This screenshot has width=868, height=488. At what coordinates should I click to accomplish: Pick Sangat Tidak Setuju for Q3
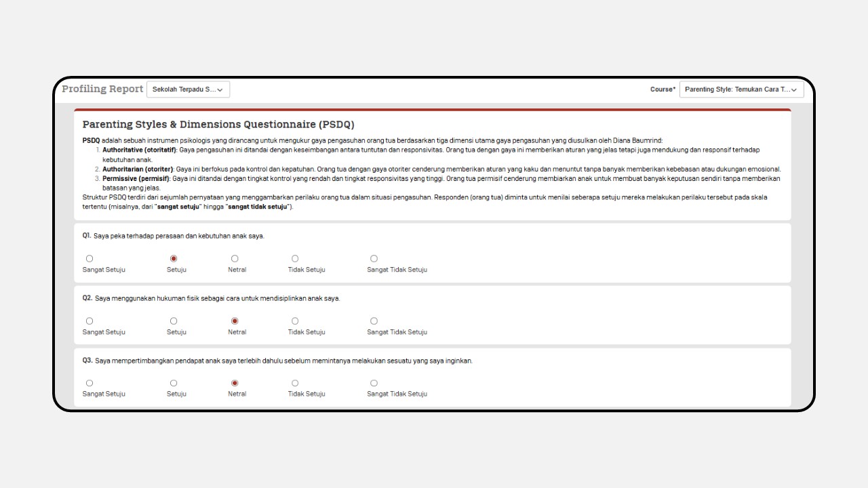click(374, 383)
